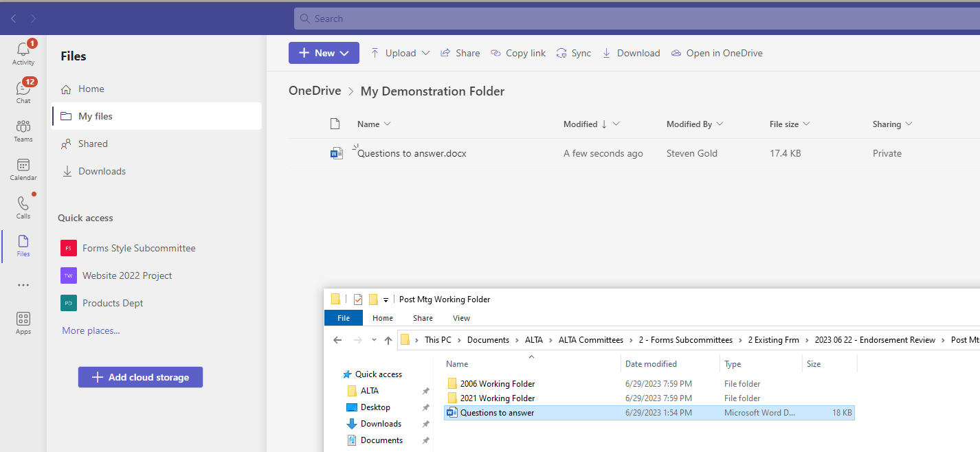The width and height of the screenshot is (980, 452).
Task: Expand the Upload dropdown
Action: (425, 53)
